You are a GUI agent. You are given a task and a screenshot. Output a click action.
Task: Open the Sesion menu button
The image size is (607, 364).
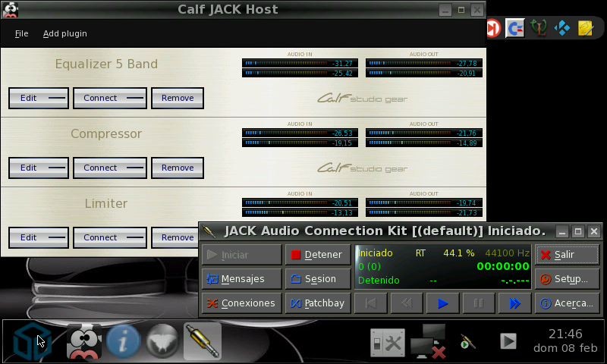(x=318, y=278)
